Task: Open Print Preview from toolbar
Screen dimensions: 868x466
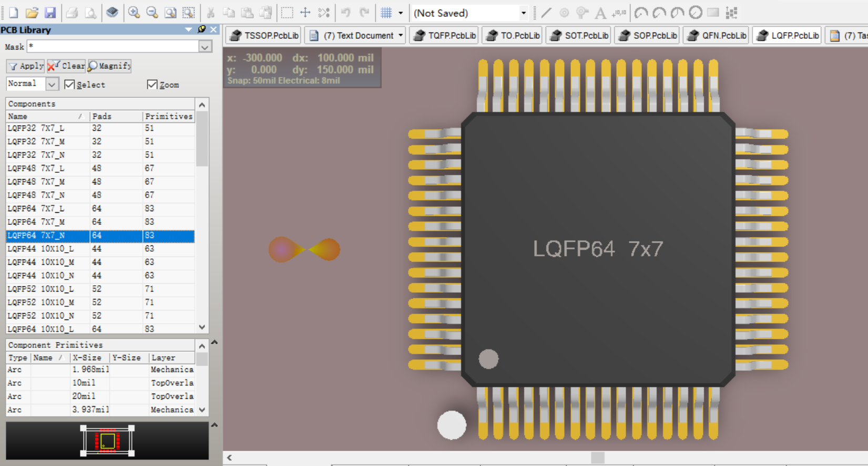Action: 90,13
